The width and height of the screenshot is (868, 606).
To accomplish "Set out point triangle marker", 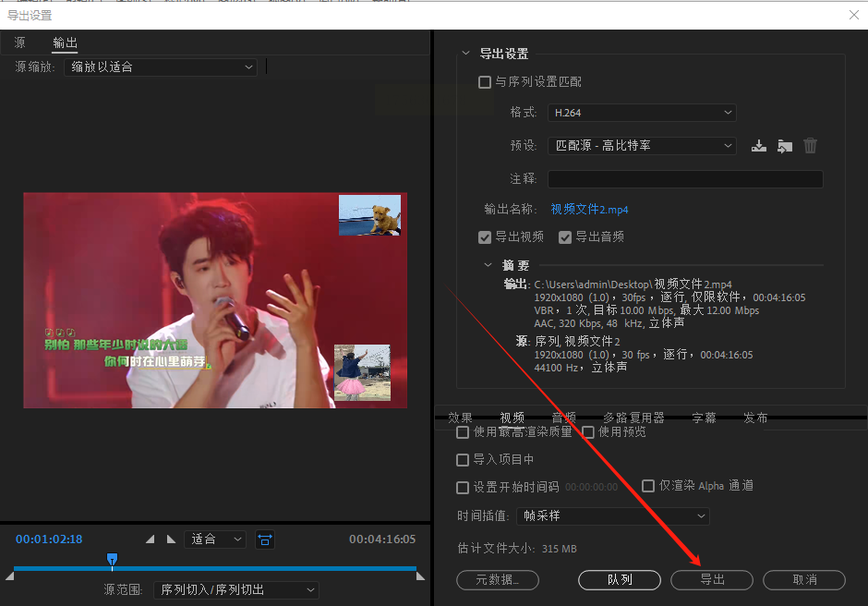I will (171, 539).
